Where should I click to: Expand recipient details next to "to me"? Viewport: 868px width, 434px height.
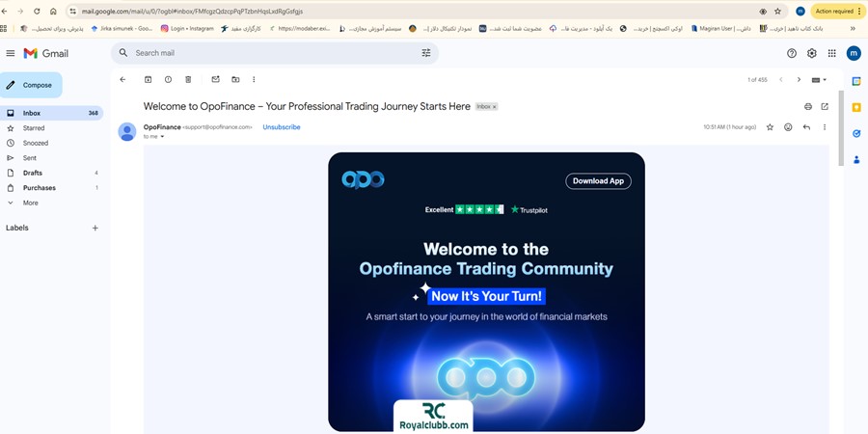(162, 137)
